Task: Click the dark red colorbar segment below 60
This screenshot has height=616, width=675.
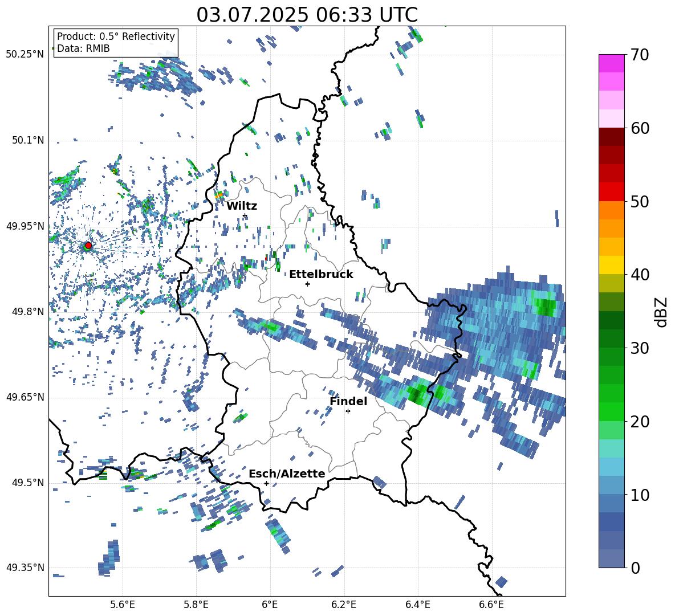Action: (x=612, y=137)
